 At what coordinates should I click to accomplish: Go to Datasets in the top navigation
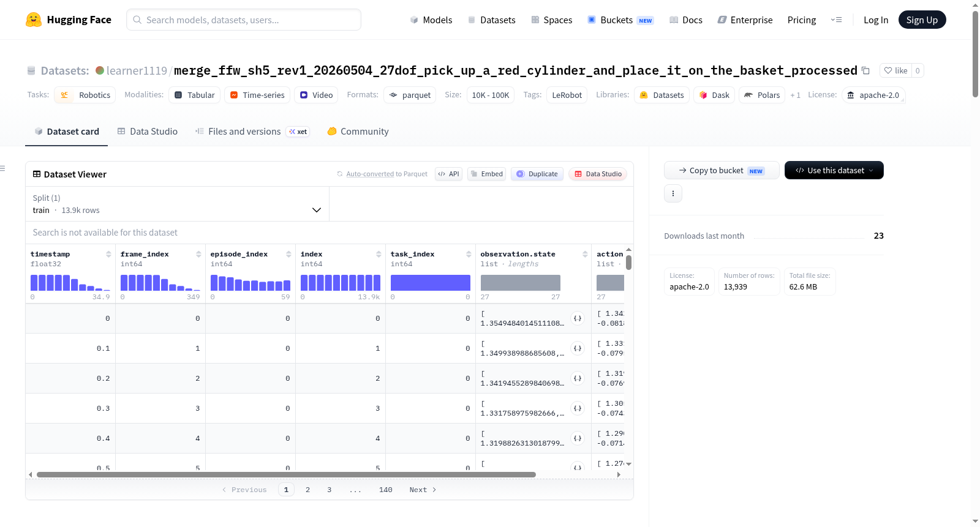pyautogui.click(x=492, y=20)
